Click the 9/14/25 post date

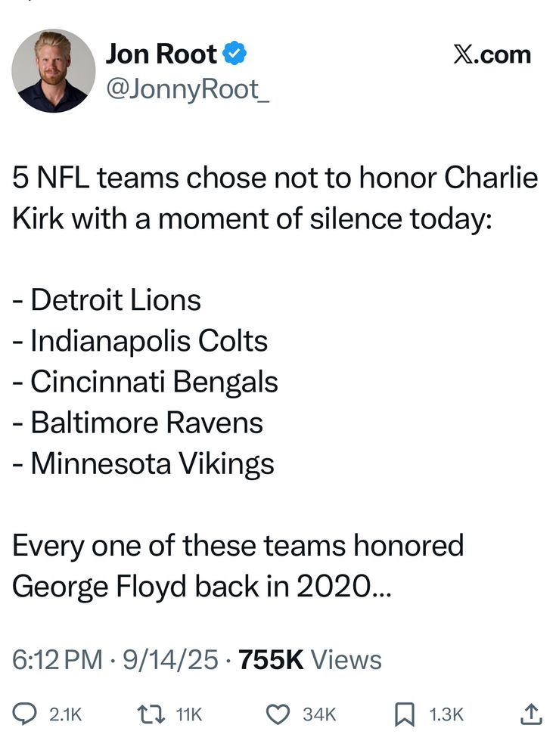(x=172, y=659)
